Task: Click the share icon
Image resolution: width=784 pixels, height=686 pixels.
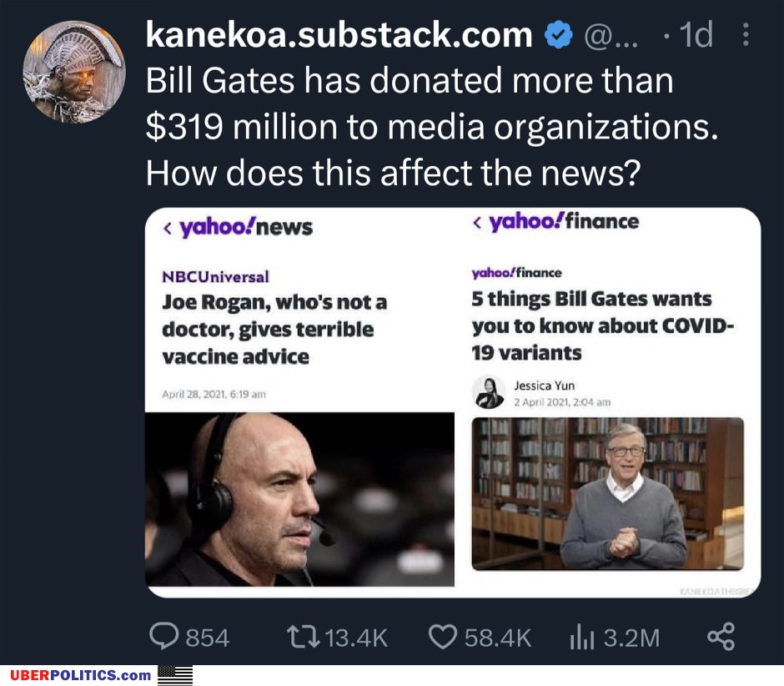Action: click(x=721, y=638)
